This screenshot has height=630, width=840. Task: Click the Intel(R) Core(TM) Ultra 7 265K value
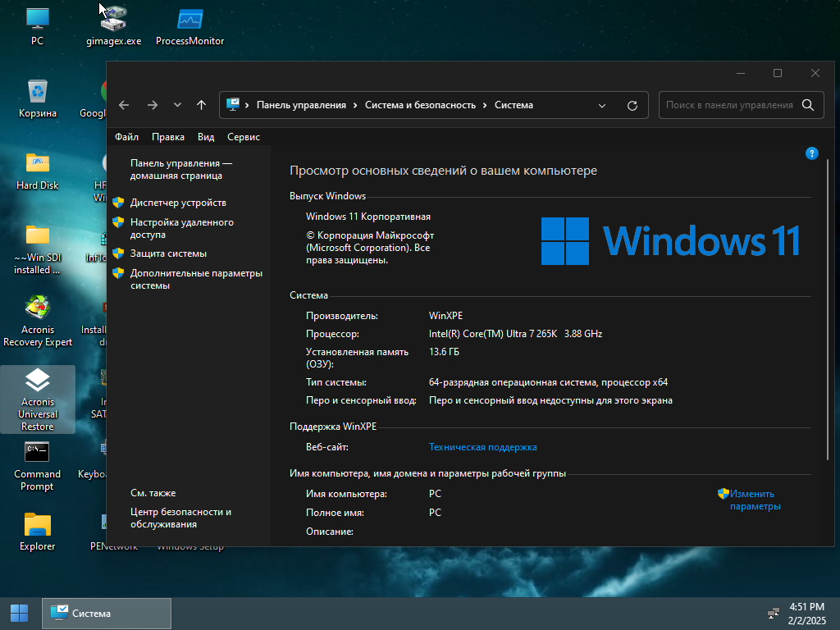coord(493,334)
